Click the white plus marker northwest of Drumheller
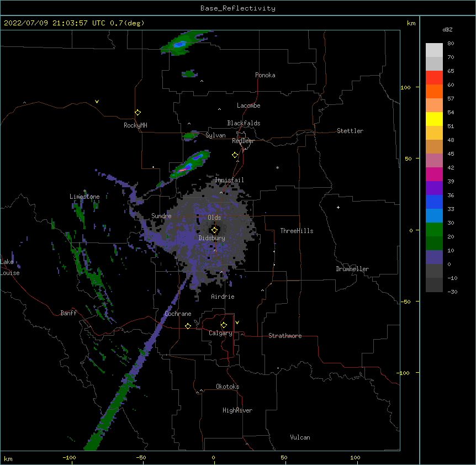Screen dimensions: 476x465 pos(338,207)
